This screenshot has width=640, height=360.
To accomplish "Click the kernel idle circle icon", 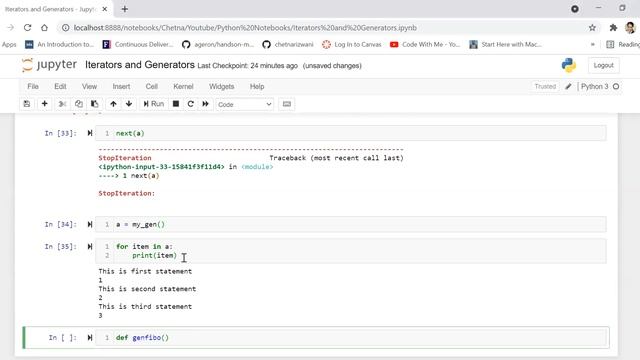I will (x=616, y=87).
